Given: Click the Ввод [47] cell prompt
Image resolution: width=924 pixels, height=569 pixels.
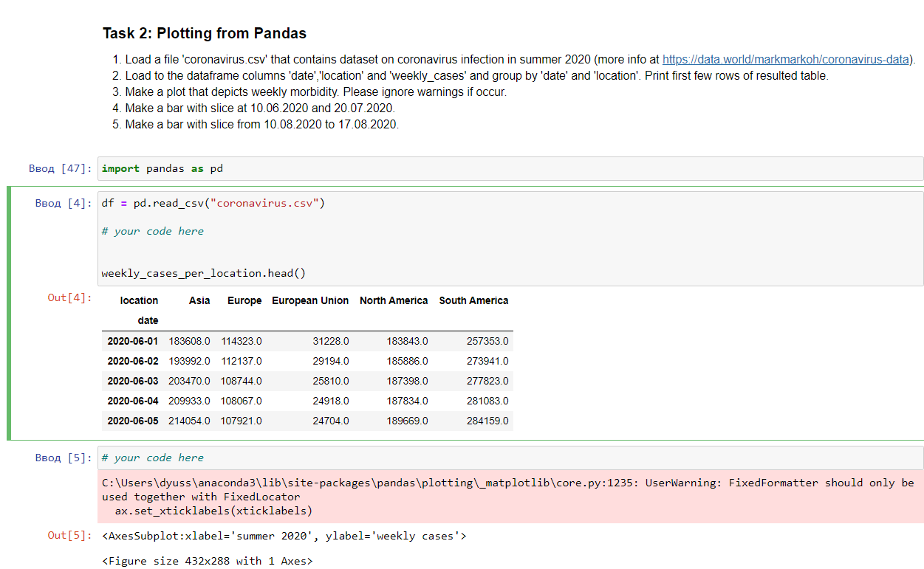Looking at the screenshot, I should tap(58, 168).
